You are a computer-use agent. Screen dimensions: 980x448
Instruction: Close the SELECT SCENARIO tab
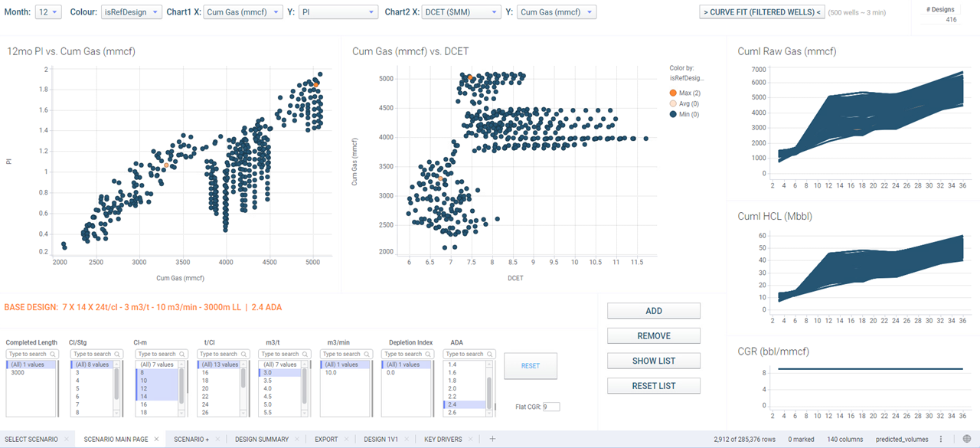(67, 440)
